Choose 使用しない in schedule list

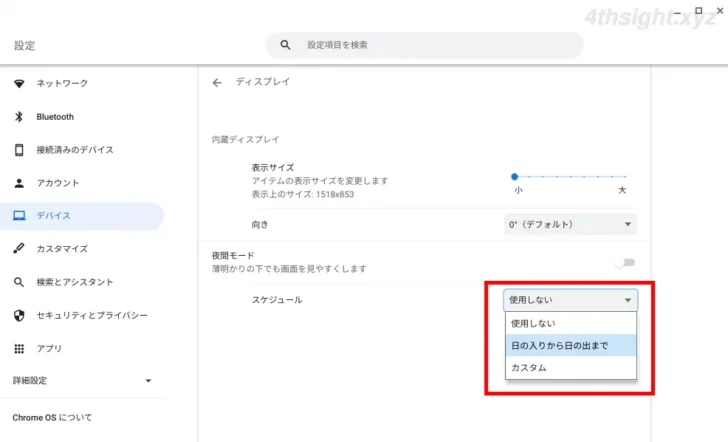571,323
